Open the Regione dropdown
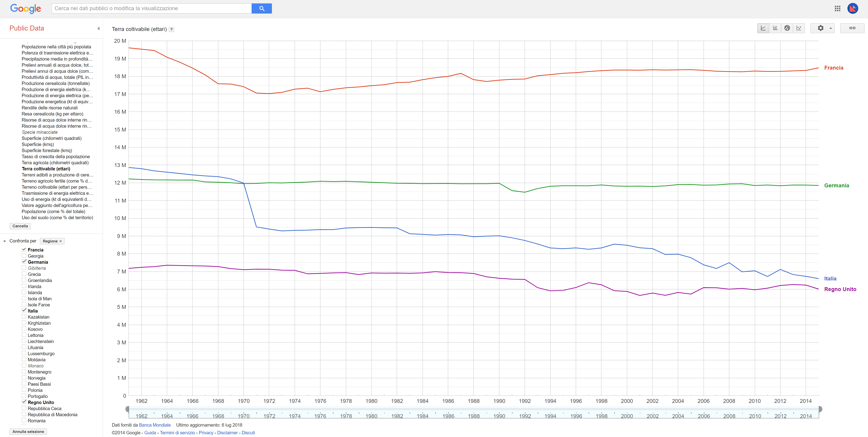The image size is (868, 437). [52, 241]
